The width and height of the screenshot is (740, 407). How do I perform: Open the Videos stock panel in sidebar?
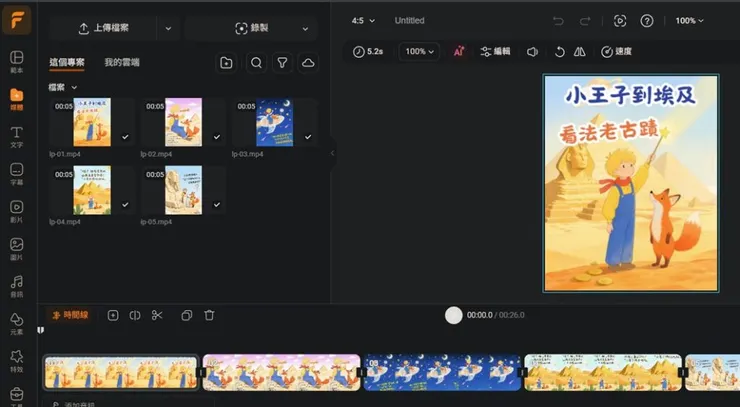(17, 211)
